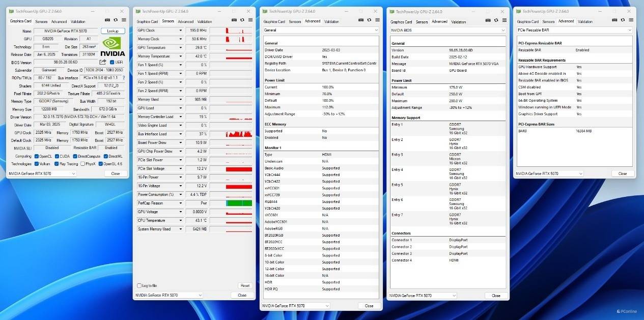
Task: Switch to Sensors tab in NVIDIA BIOS window
Action: [422, 22]
